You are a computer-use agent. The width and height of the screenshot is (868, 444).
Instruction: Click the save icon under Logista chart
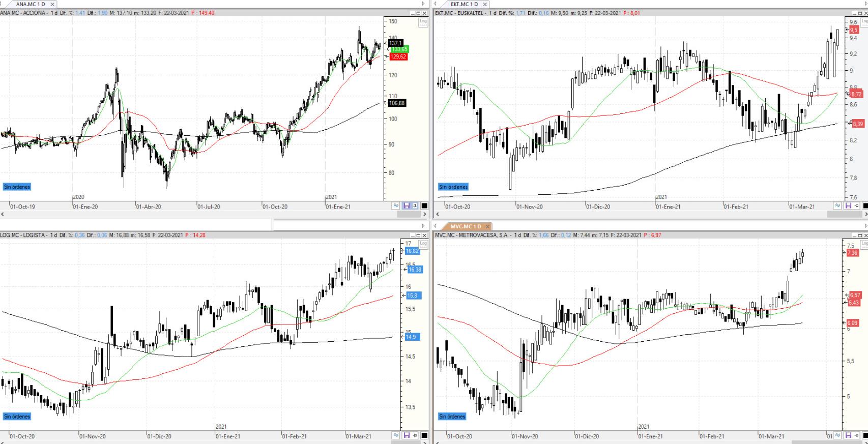(406, 435)
